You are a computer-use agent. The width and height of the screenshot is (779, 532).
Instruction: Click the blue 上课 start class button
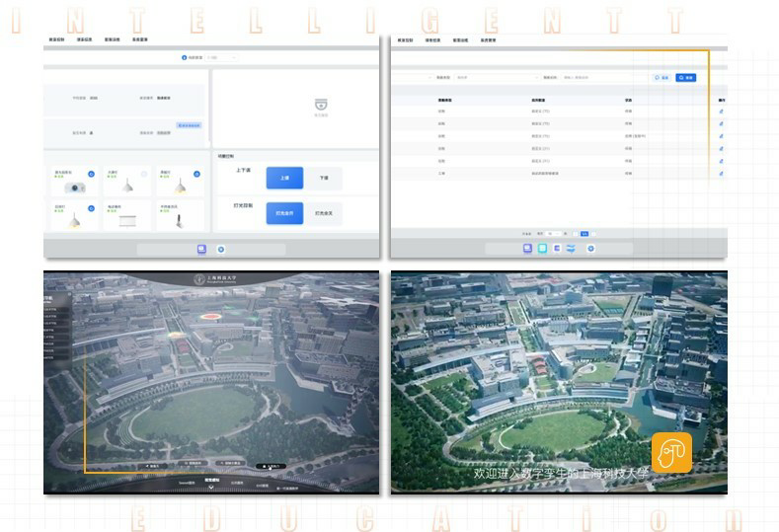click(284, 179)
